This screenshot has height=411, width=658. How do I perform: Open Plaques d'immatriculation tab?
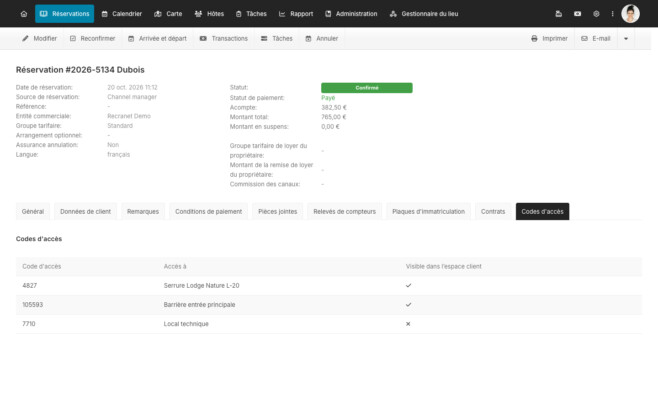click(428, 212)
